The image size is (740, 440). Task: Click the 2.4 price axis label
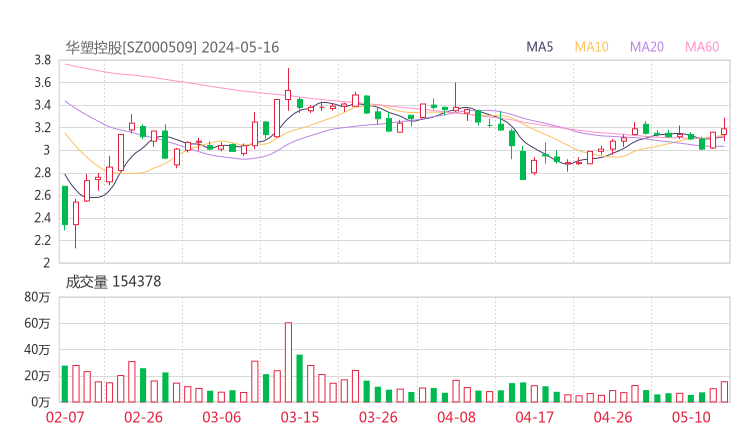[x=42, y=218]
